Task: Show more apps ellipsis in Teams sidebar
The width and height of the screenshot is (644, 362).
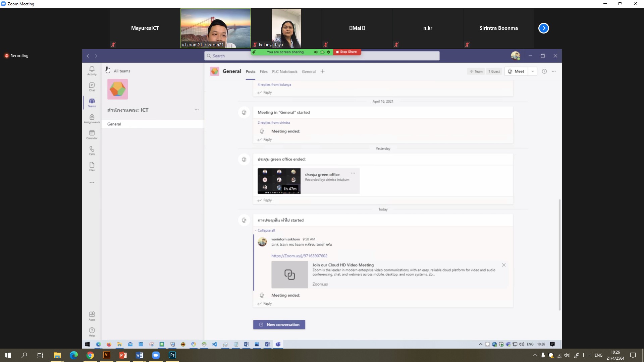Action: (92, 183)
